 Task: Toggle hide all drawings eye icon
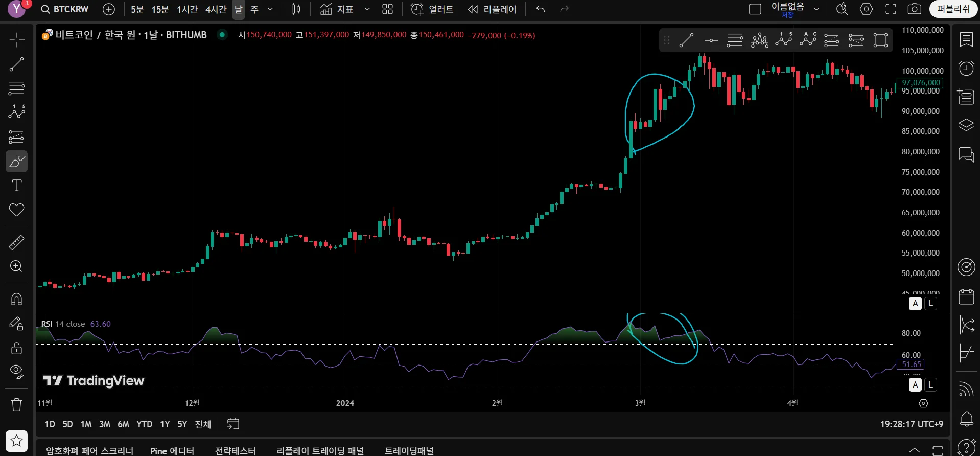[x=16, y=372]
